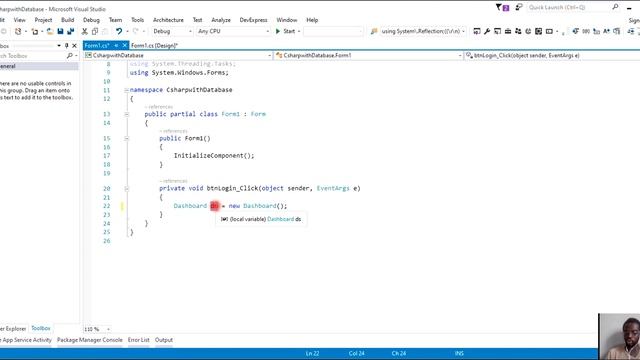Collapse the Form1 class code block
Viewport: 640px width, 360px height.
click(x=127, y=114)
